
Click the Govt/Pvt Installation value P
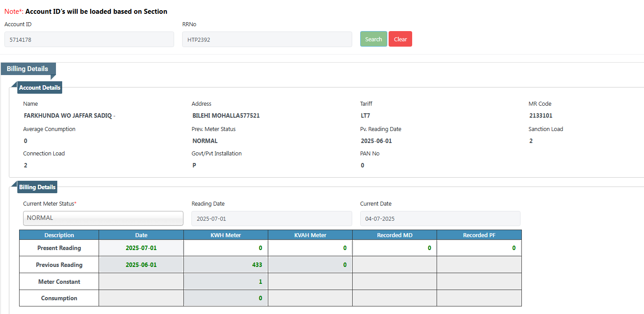tap(195, 165)
